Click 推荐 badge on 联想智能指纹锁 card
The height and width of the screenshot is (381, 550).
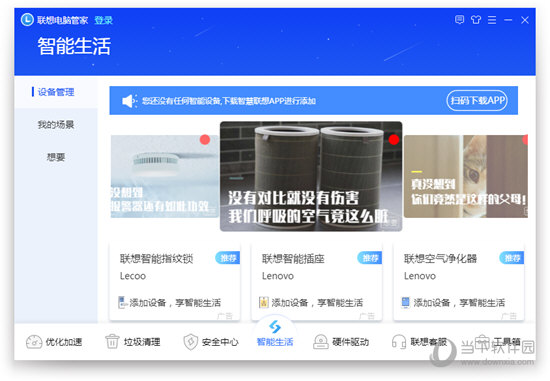tap(228, 258)
